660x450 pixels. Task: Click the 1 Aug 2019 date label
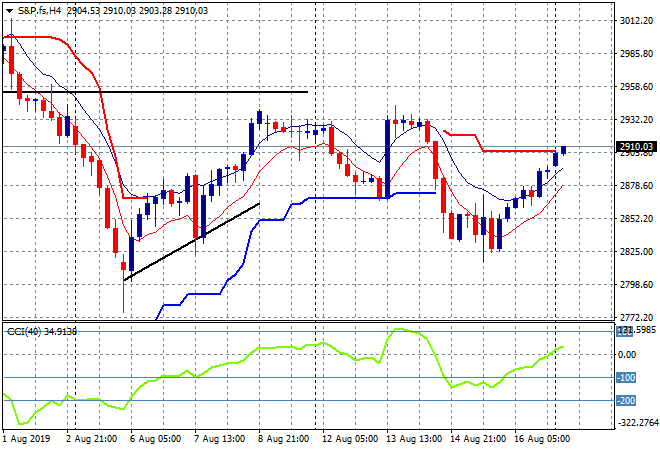click(x=26, y=439)
